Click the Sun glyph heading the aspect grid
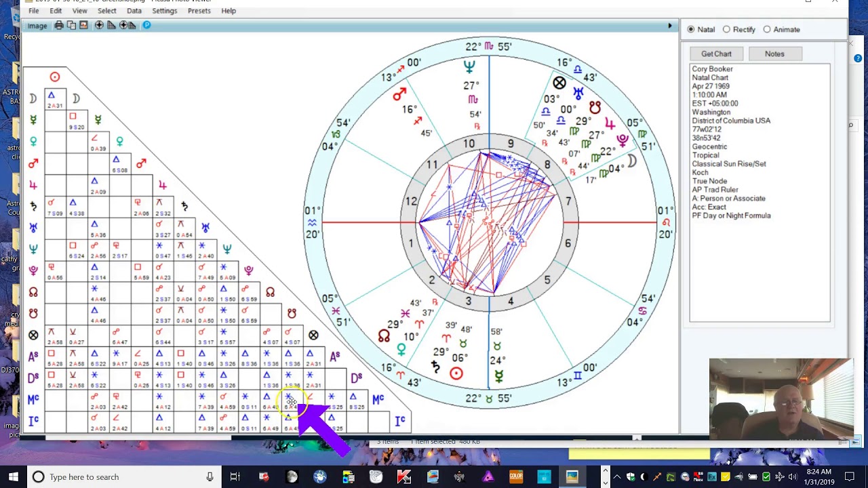868x488 pixels. point(55,77)
